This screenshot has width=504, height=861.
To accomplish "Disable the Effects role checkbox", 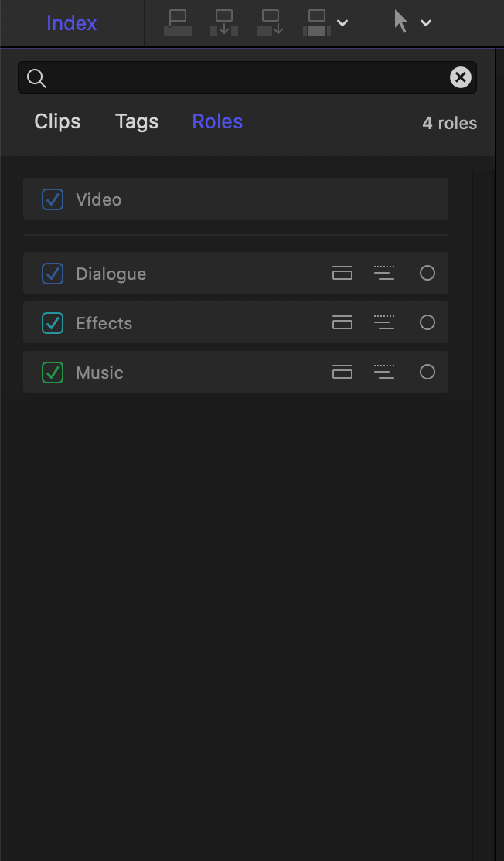I will 52,322.
